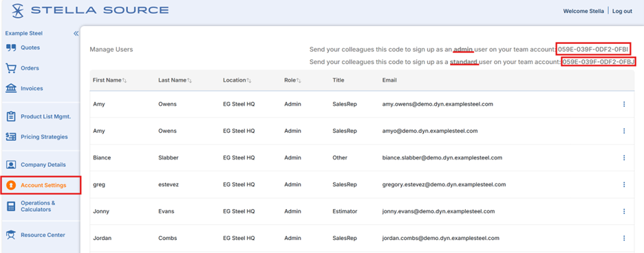Open Invoices from the sidebar
Screen dimensions: 644x253
point(32,88)
